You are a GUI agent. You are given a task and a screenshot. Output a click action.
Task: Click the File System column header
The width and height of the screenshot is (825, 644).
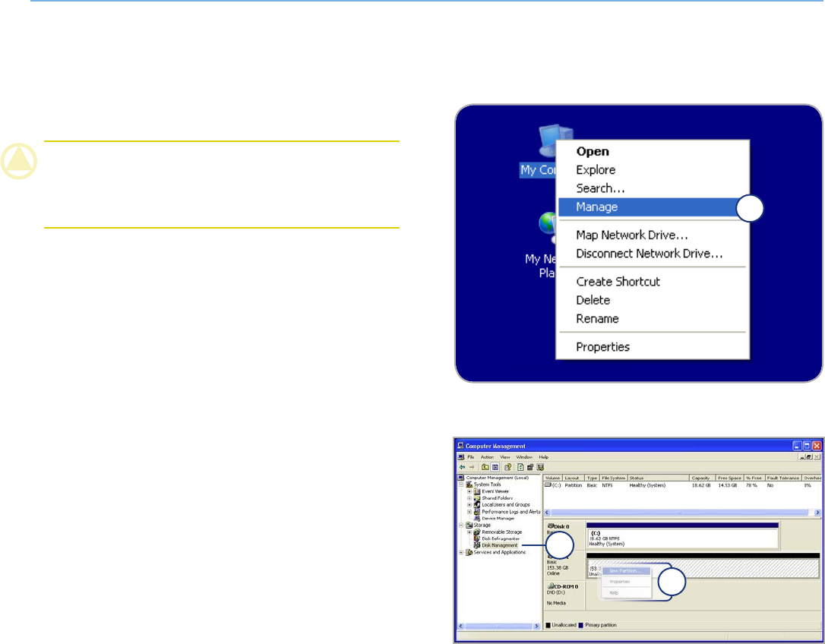tap(614, 478)
